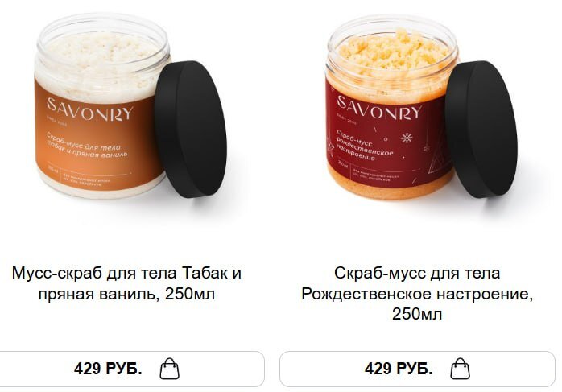Click the black lid leaning on the orange jar

click(191, 129)
